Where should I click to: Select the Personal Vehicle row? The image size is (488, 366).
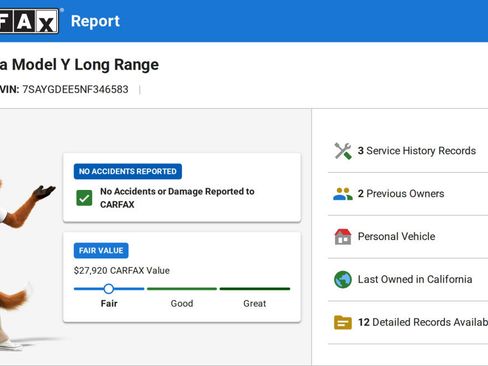408,237
